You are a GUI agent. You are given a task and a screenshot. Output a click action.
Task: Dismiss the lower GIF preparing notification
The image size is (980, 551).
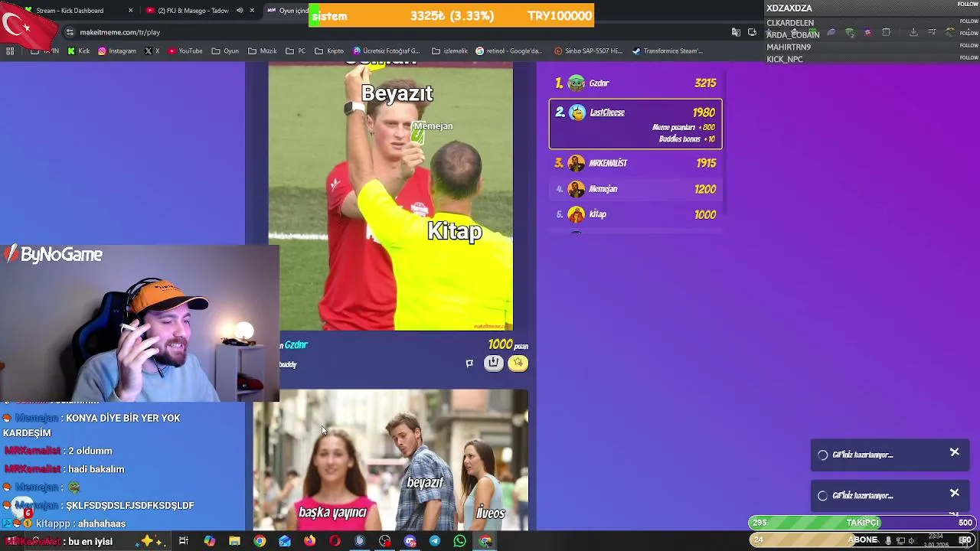(x=955, y=493)
